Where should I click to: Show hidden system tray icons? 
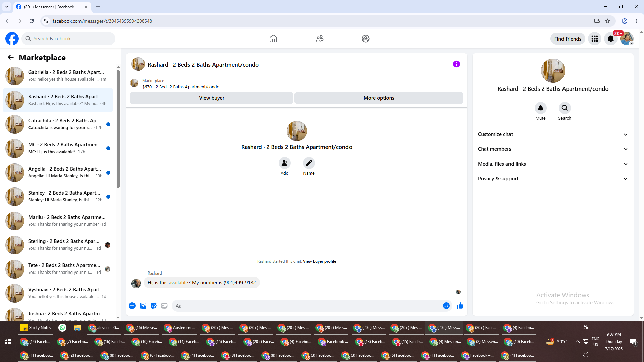pyautogui.click(x=577, y=342)
